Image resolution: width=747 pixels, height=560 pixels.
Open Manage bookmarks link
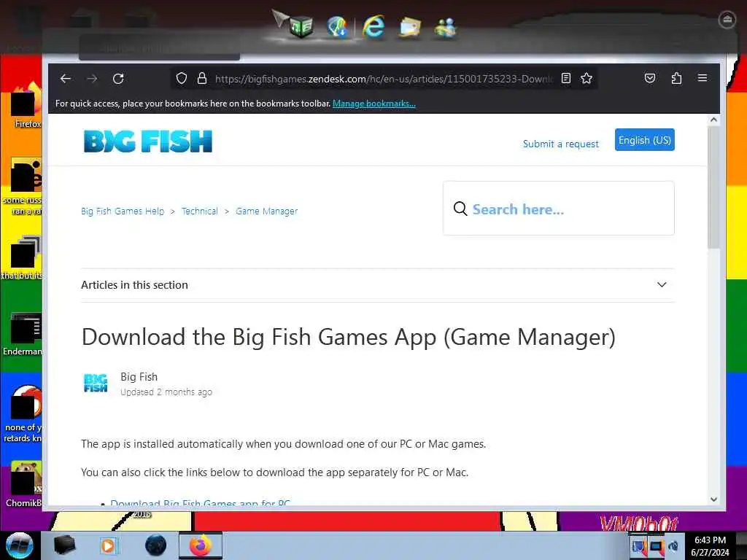click(374, 104)
